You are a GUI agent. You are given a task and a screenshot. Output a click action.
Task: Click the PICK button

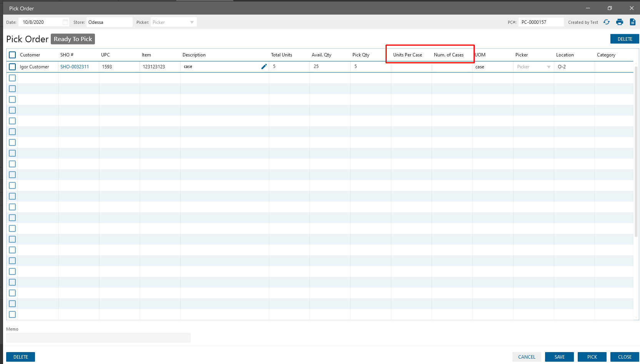click(x=592, y=357)
